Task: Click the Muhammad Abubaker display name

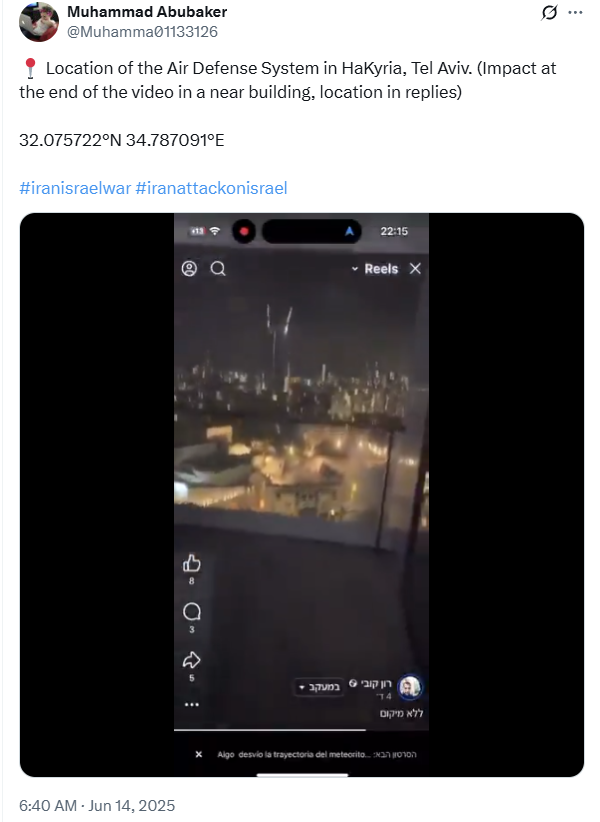Action: (x=147, y=12)
